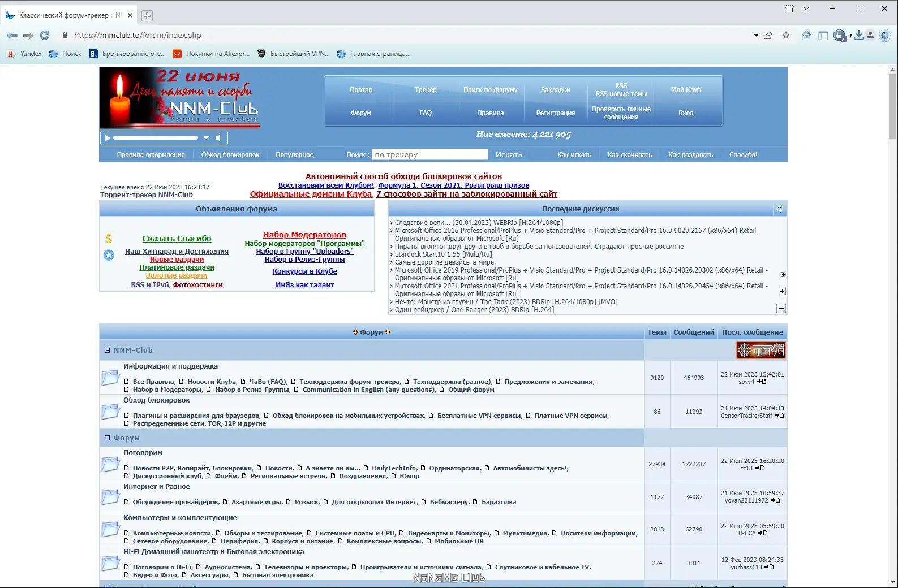Go to last post by CensorTrackerStaff
The image size is (898, 588).
coord(779,416)
